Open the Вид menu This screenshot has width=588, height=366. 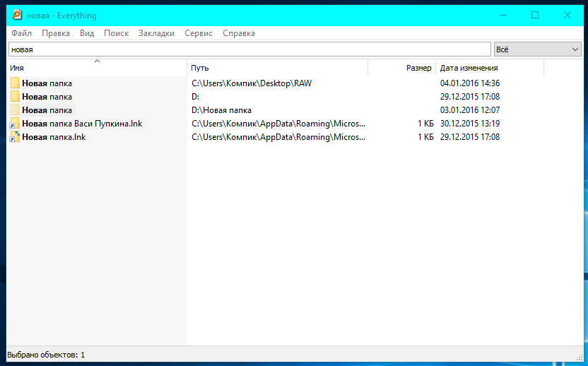click(x=87, y=33)
